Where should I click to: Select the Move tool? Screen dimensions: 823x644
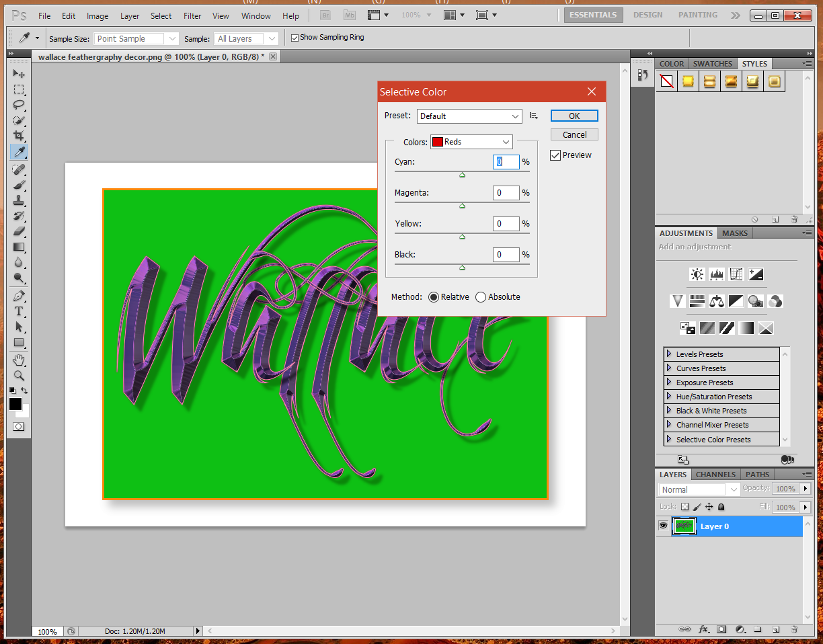point(19,74)
